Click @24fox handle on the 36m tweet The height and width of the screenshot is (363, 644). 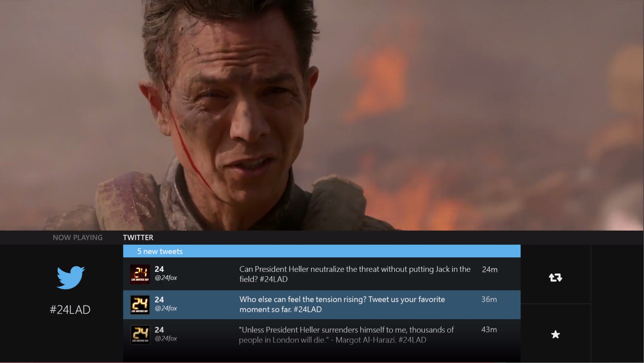pyautogui.click(x=166, y=309)
